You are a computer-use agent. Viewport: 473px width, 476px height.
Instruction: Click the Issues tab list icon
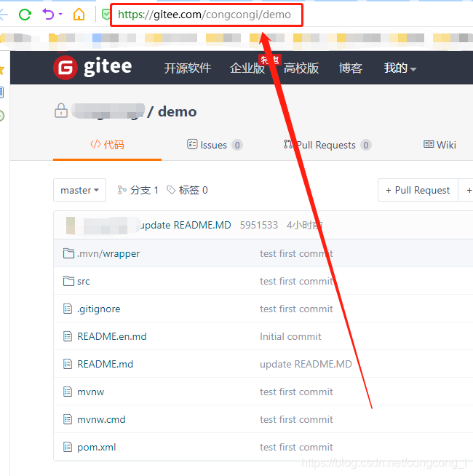coord(192,144)
